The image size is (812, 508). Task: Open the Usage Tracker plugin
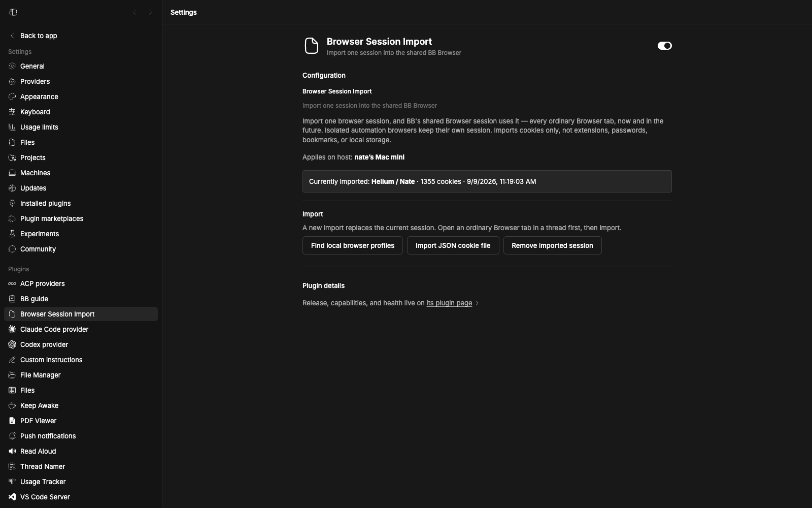(x=81, y=482)
